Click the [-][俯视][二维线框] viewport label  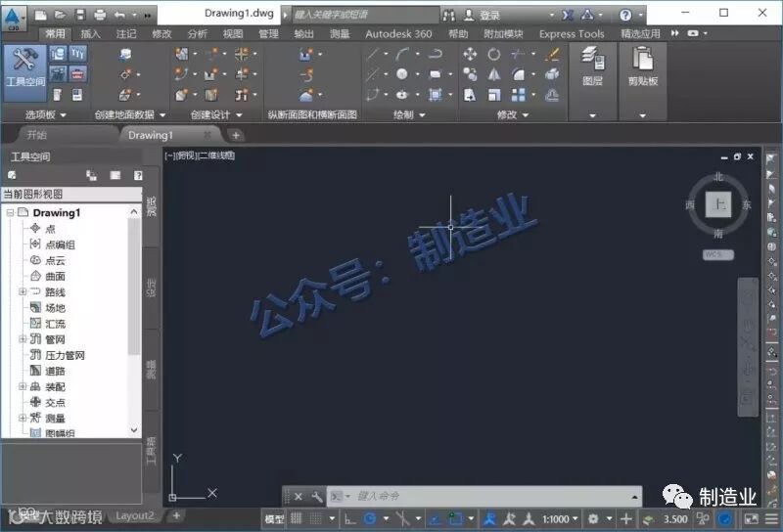tap(200, 155)
